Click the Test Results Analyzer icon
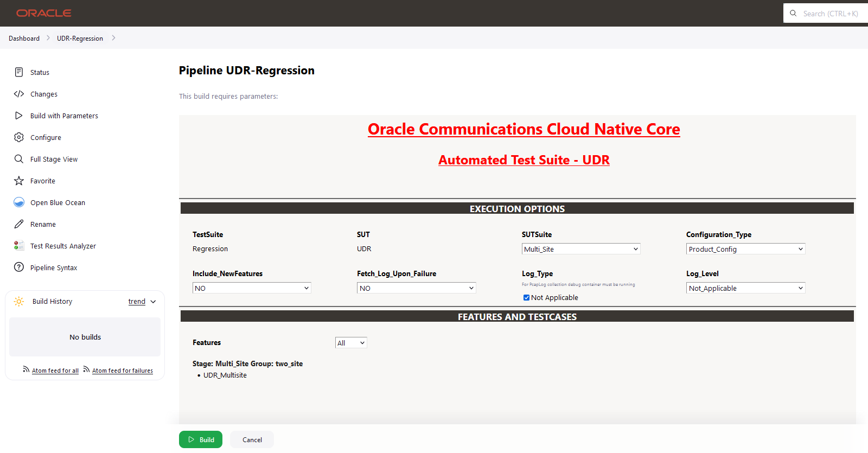 point(19,246)
